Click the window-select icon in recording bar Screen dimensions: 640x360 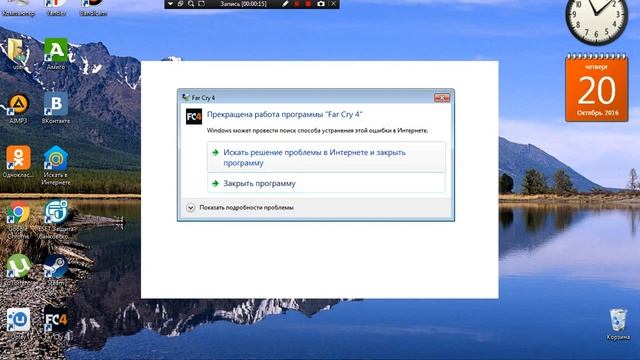click(x=180, y=4)
